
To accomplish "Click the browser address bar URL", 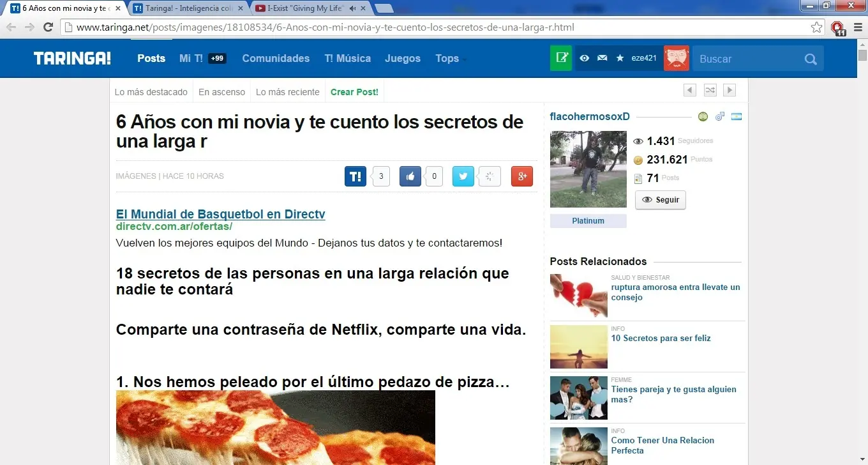I will click(x=325, y=27).
